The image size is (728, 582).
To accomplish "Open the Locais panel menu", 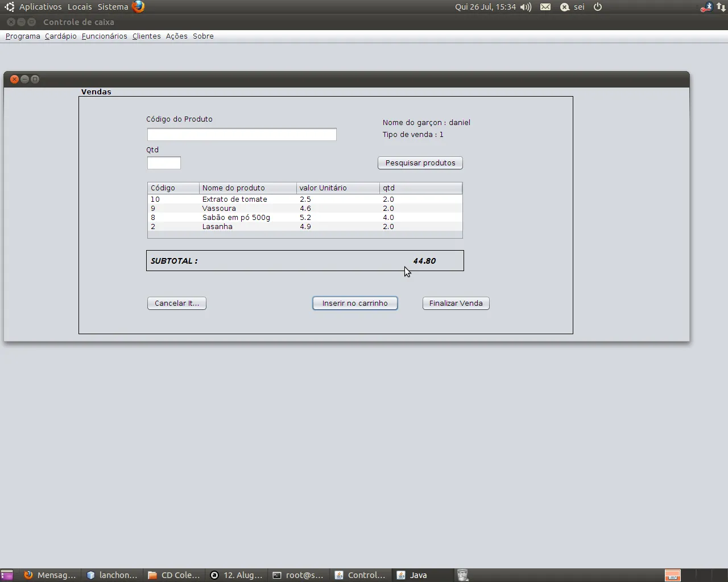I will tap(80, 7).
